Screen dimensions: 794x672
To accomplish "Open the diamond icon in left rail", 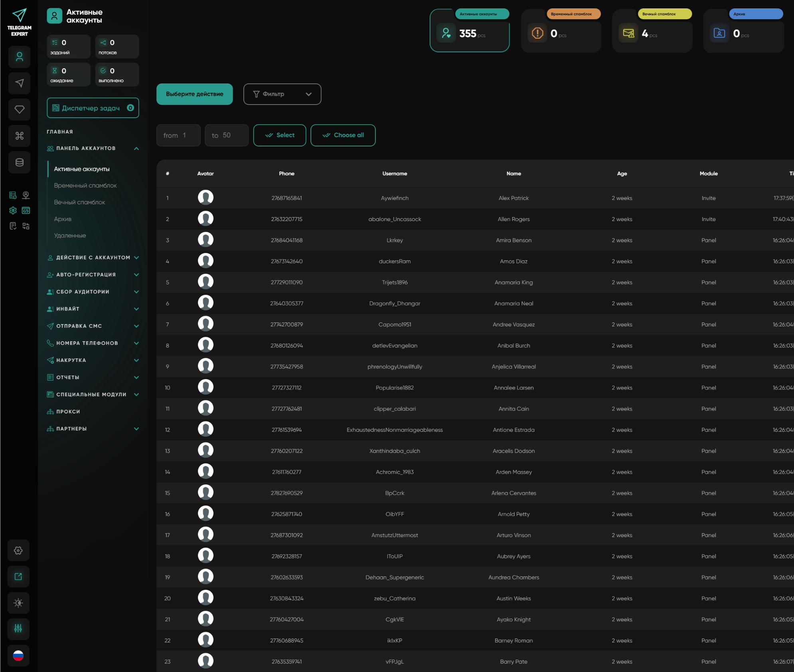I will point(19,109).
